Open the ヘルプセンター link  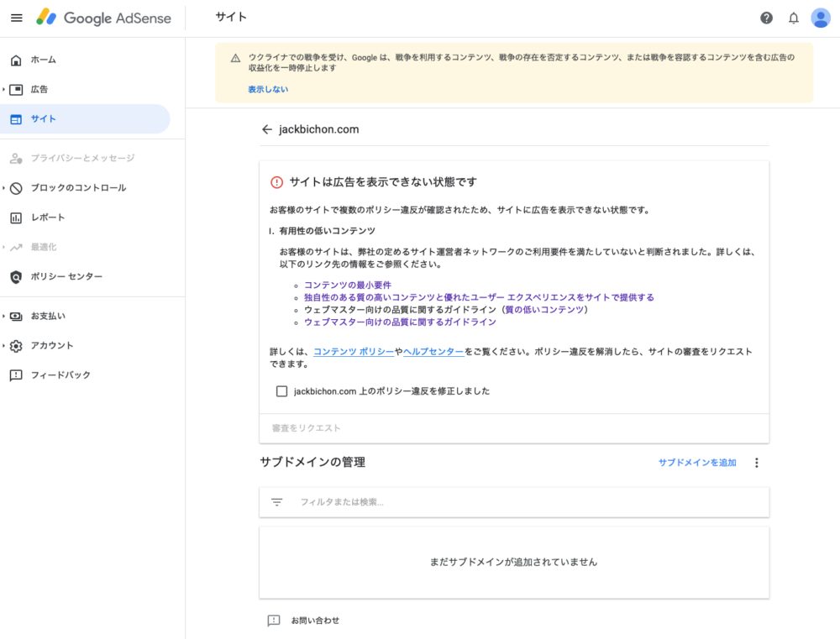433,351
